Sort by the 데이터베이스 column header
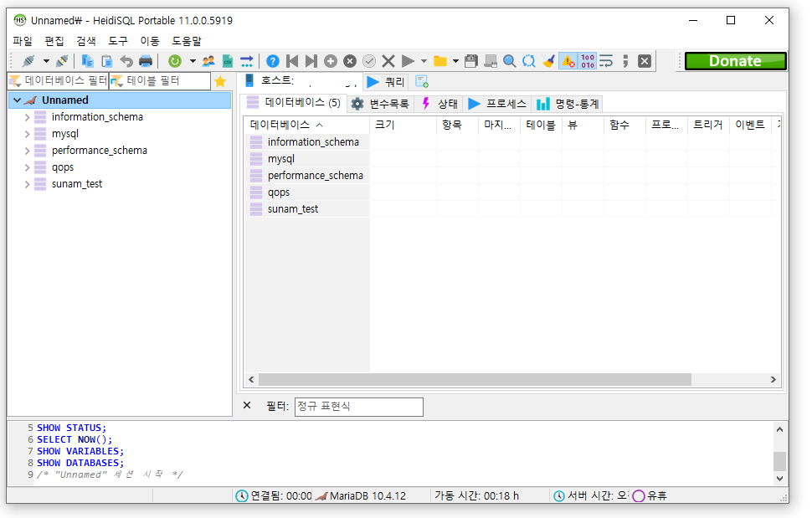The image size is (812, 518). point(306,125)
